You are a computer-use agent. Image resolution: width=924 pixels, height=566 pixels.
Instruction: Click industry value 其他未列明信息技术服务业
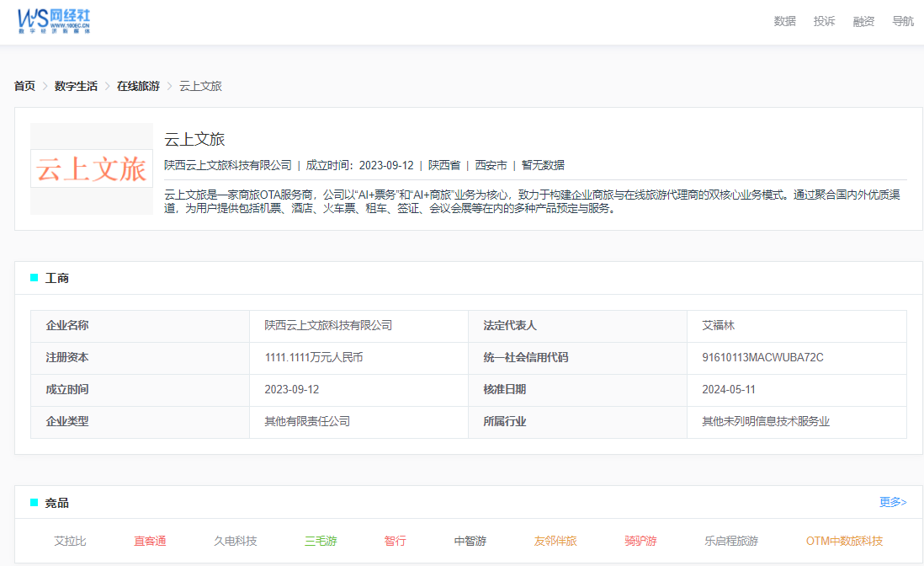coord(766,421)
